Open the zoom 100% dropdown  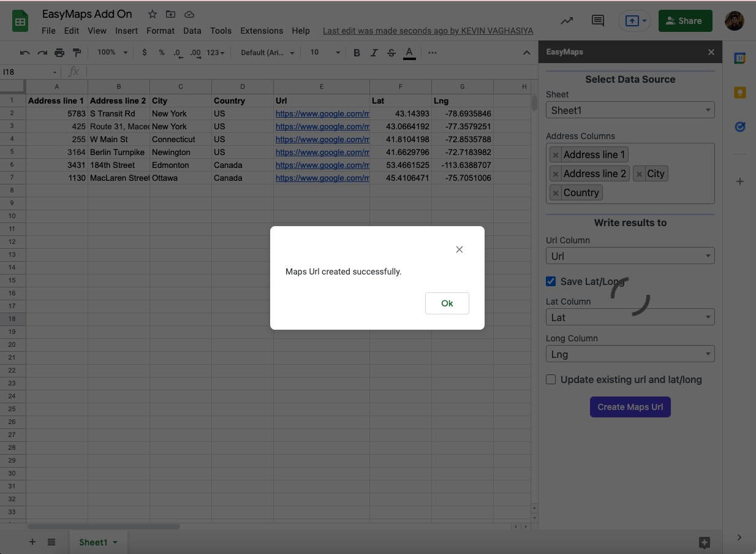pos(112,53)
